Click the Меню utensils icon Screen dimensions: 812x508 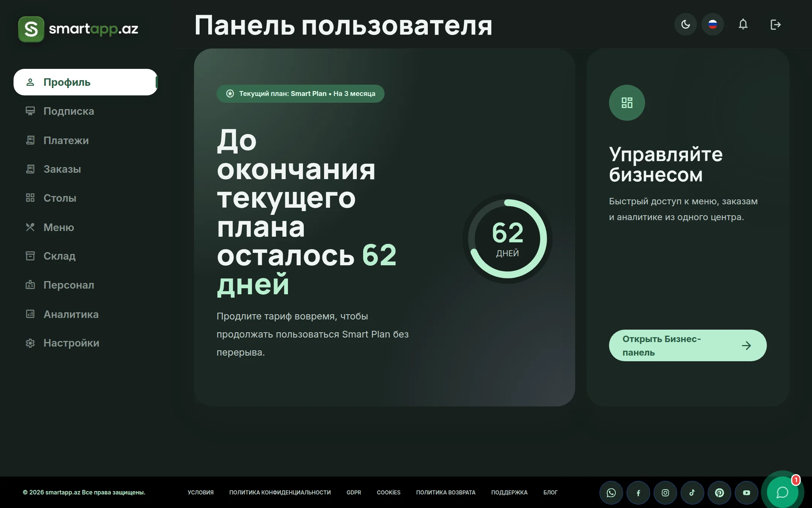tap(30, 227)
